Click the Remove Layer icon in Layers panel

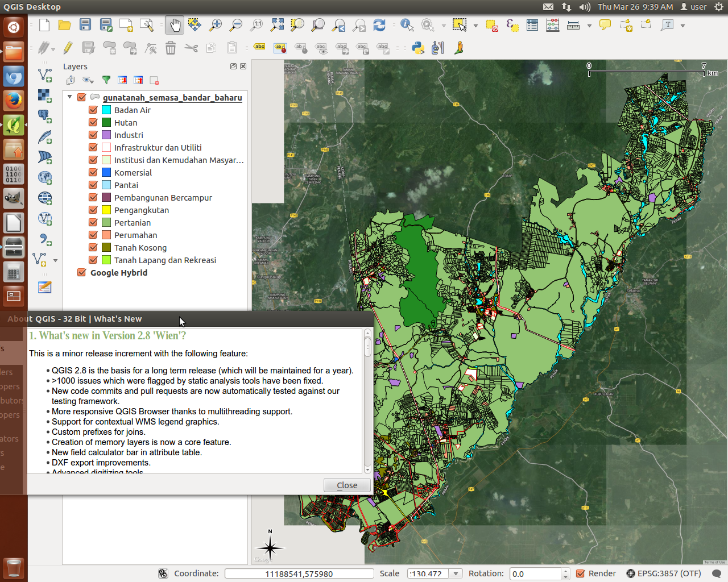154,80
